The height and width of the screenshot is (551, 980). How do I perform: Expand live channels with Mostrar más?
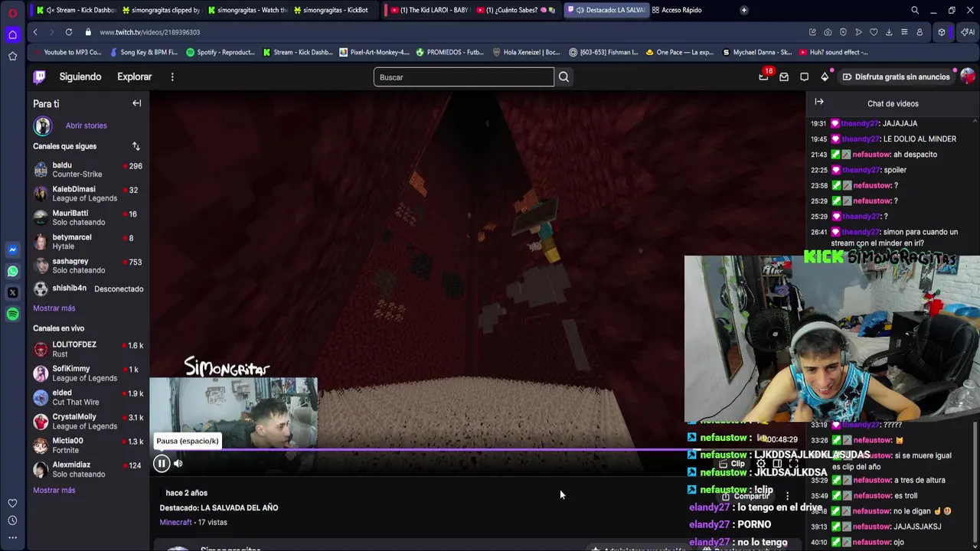tap(54, 490)
